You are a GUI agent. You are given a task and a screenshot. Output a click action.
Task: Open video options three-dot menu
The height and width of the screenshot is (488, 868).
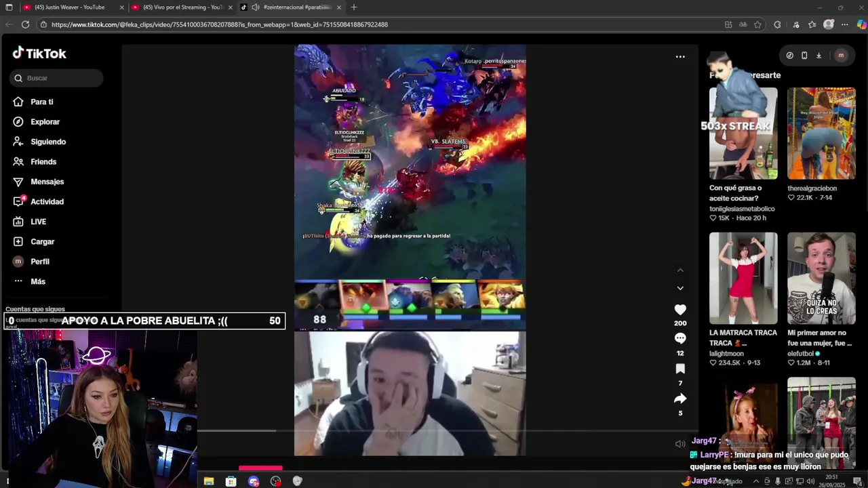tap(680, 57)
